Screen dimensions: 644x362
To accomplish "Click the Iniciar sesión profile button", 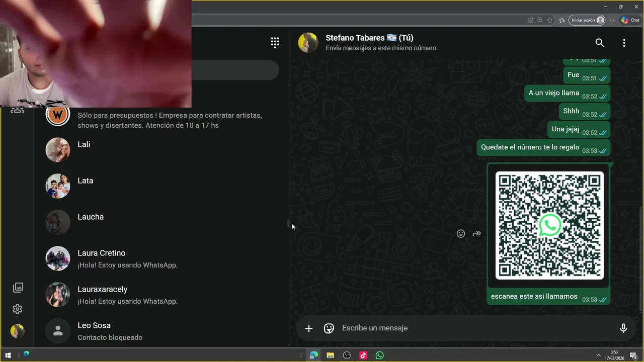I will pos(587,20).
